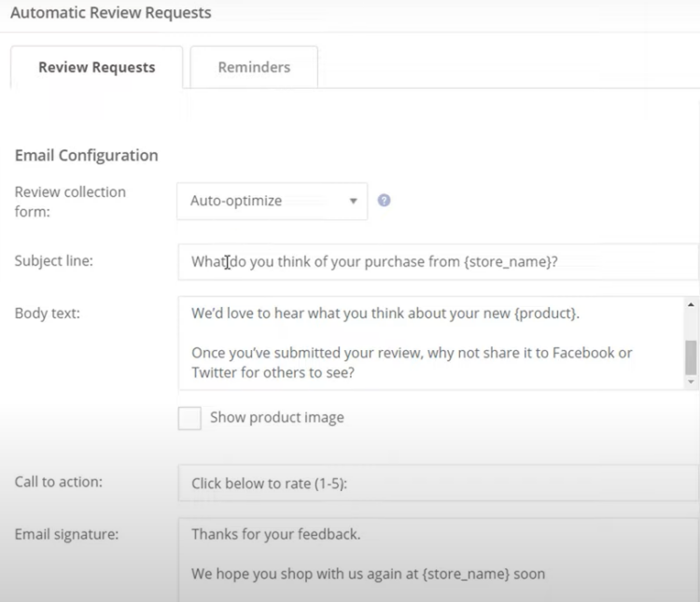Click the Automatic Review Requests title
The height and width of the screenshot is (602, 700).
pyautogui.click(x=111, y=12)
